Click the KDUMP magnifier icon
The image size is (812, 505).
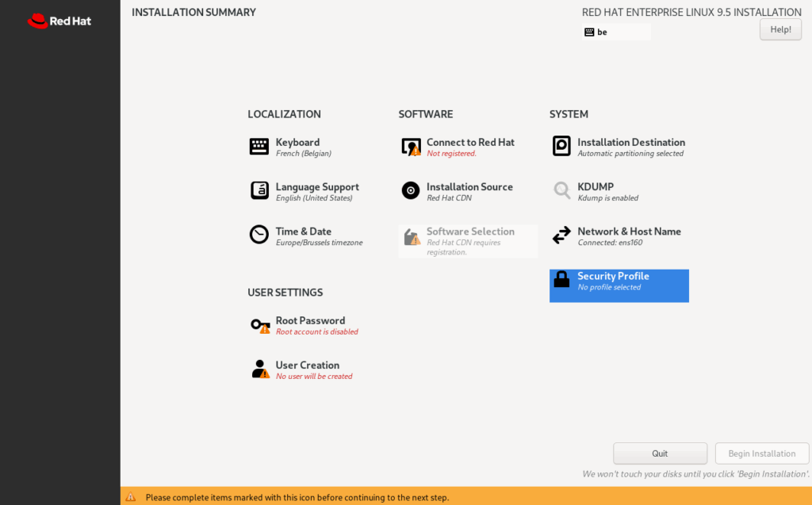(561, 191)
